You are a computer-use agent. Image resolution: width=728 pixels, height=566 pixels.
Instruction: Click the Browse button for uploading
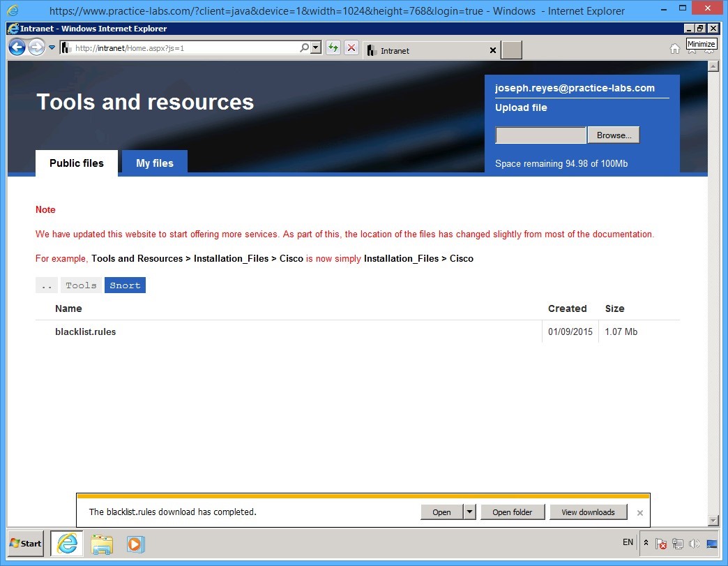click(x=613, y=135)
